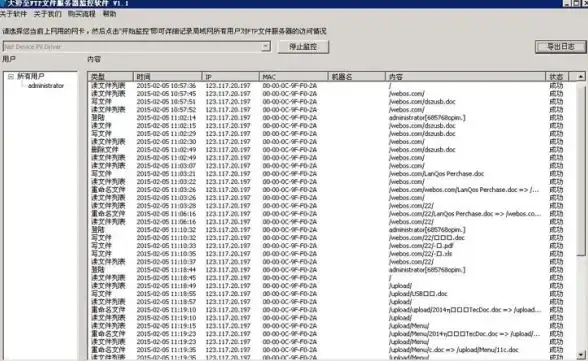Sort by the 状态 column header
The image size is (588, 361).
[557, 76]
